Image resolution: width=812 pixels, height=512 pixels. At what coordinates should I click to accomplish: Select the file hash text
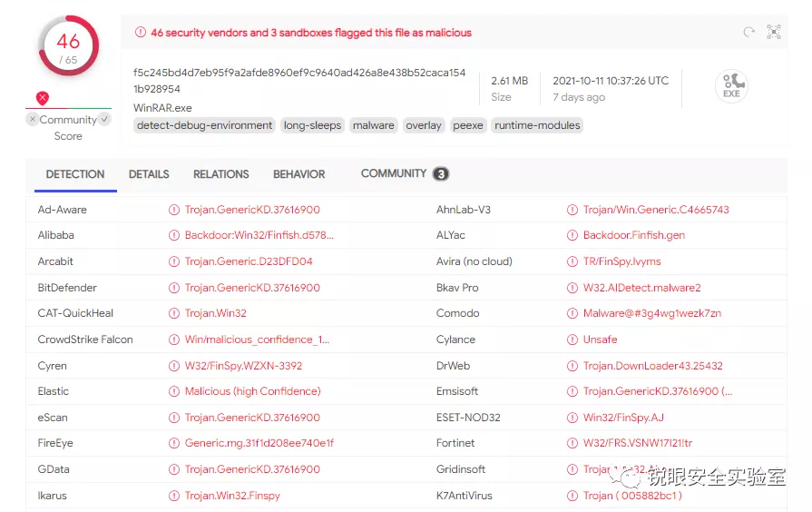299,81
